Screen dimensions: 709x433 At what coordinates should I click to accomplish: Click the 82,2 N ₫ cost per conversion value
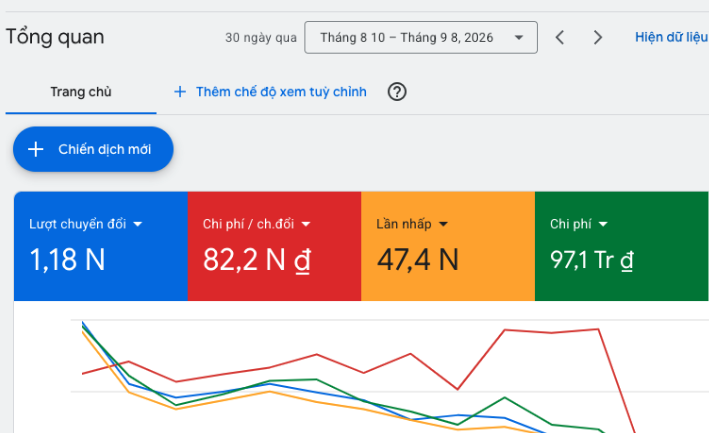coord(257,260)
